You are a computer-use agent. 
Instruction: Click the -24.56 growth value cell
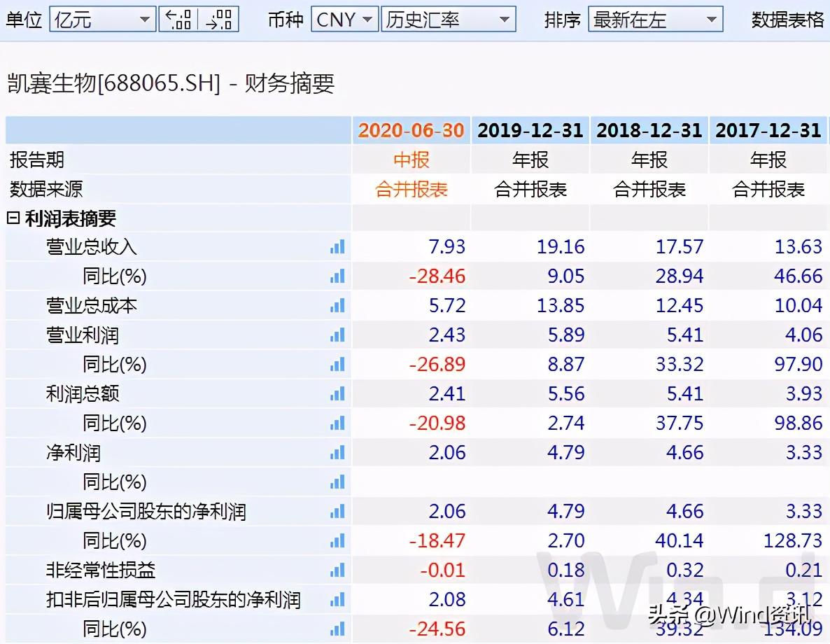(x=412, y=629)
